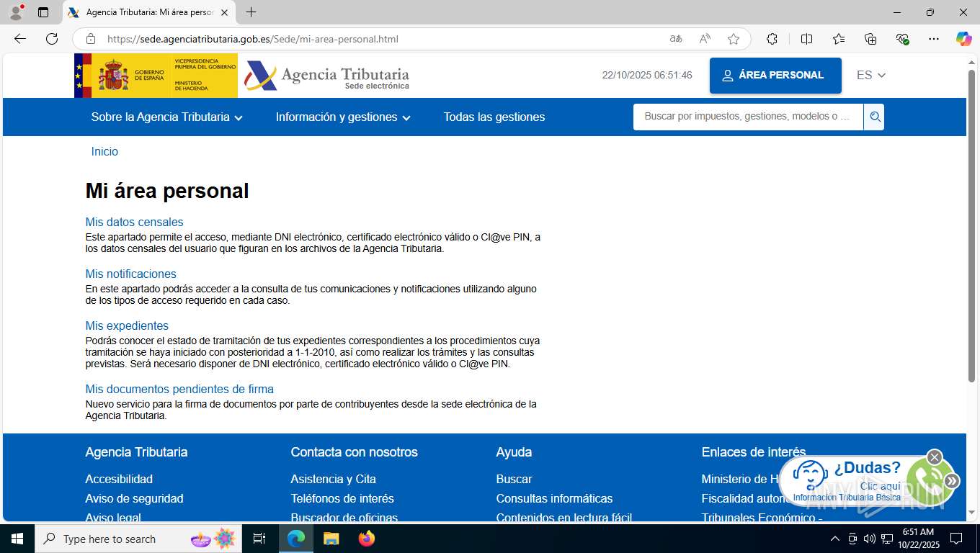
Task: Expand the Sobre la Agencia Tributaria menu
Action: click(x=167, y=117)
